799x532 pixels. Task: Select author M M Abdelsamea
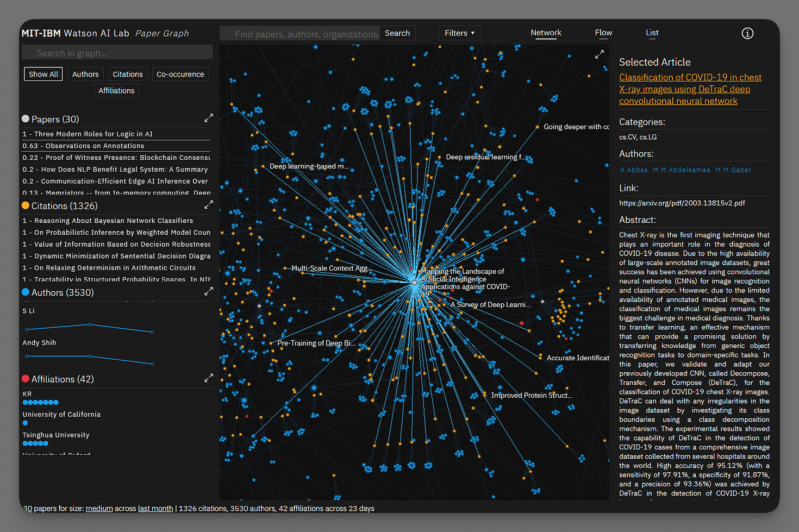[x=681, y=170]
